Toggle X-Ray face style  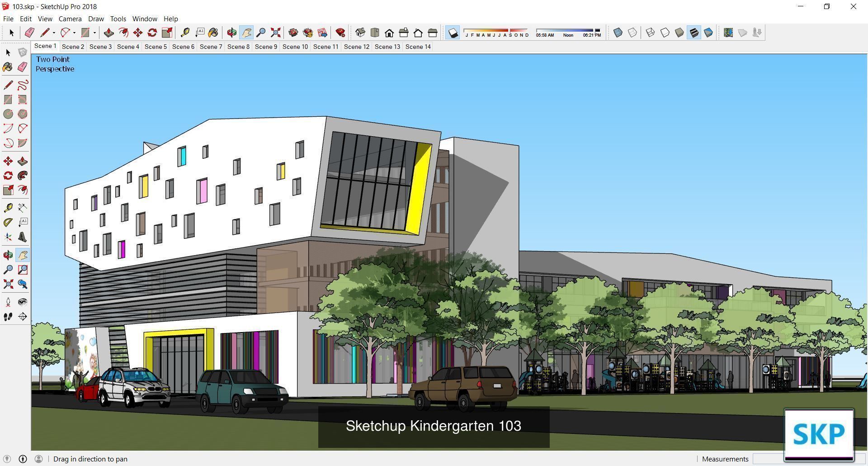618,33
